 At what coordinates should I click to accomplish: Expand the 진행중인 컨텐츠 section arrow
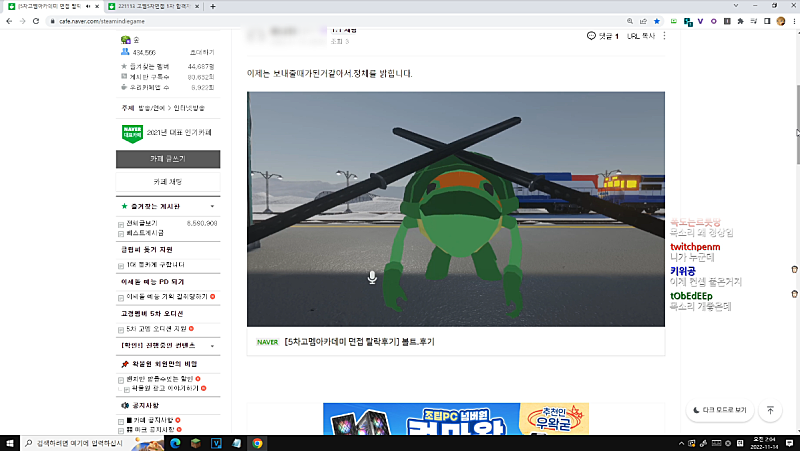pos(212,345)
